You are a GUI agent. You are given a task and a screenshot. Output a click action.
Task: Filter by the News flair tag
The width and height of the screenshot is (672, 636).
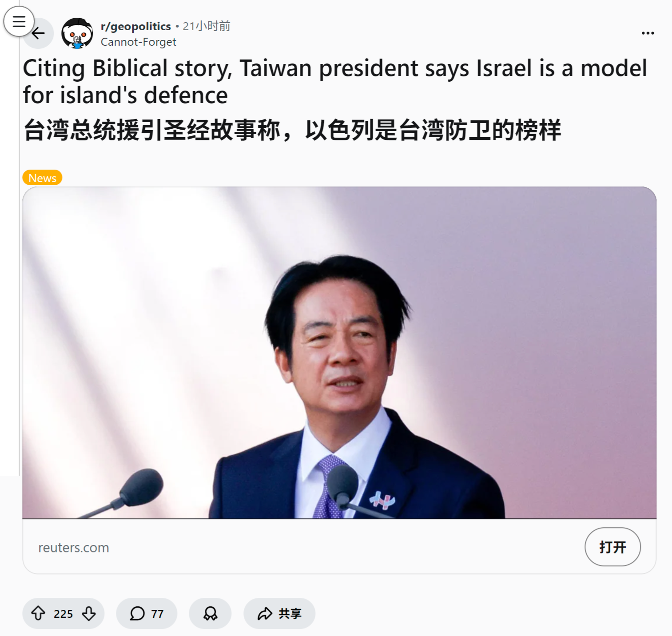pos(42,178)
